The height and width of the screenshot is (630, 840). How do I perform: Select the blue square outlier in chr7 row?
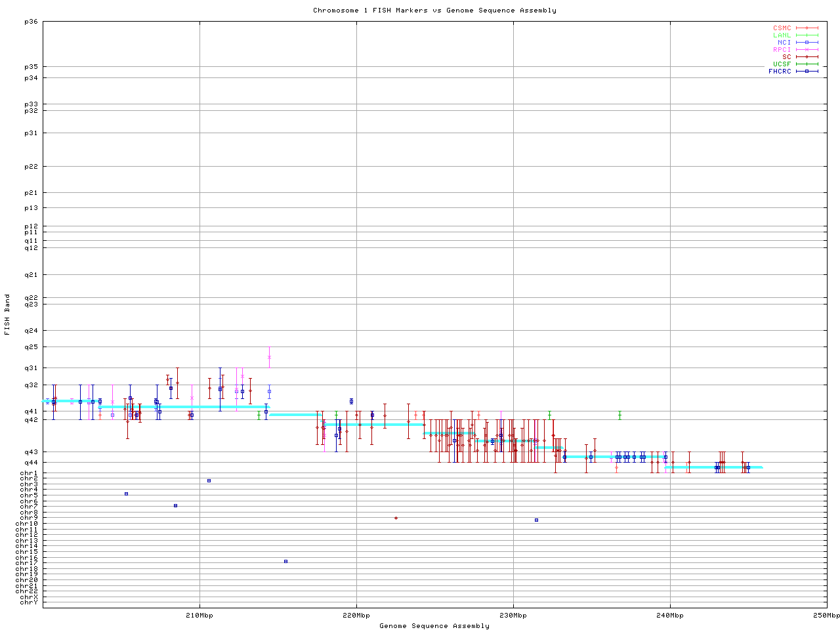pyautogui.click(x=175, y=505)
